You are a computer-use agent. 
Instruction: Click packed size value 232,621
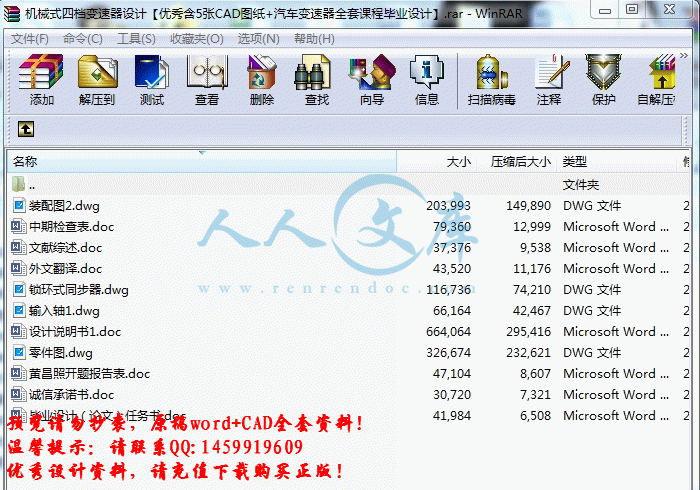tap(528, 353)
